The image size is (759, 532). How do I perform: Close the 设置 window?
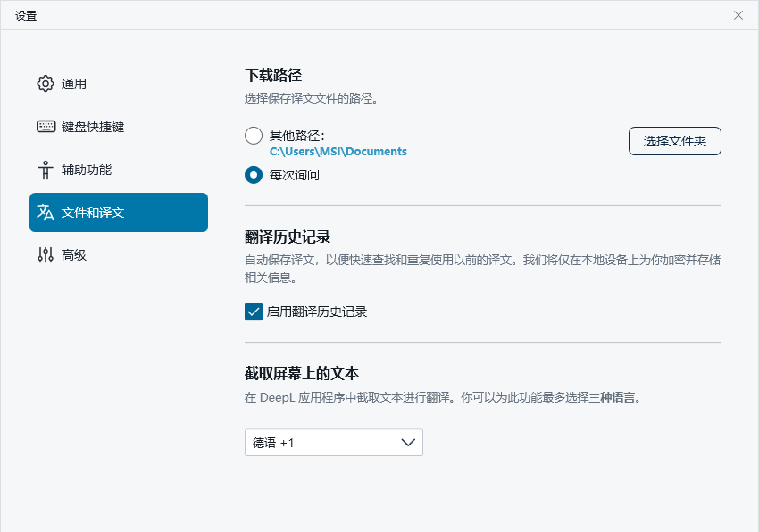738,15
